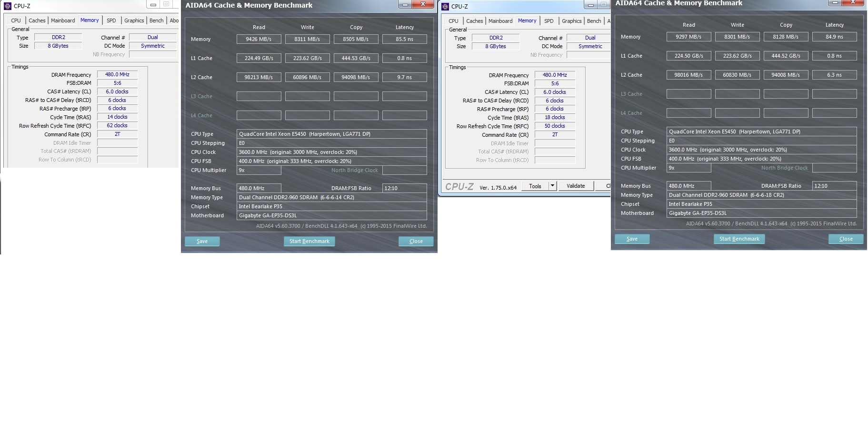
Task: Click Save button in right AIDA64 window
Action: tap(632, 239)
